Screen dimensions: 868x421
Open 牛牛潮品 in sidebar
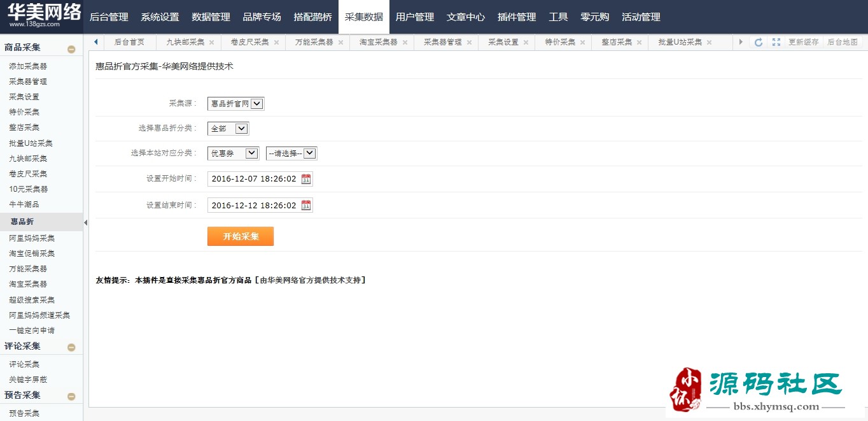coord(24,204)
